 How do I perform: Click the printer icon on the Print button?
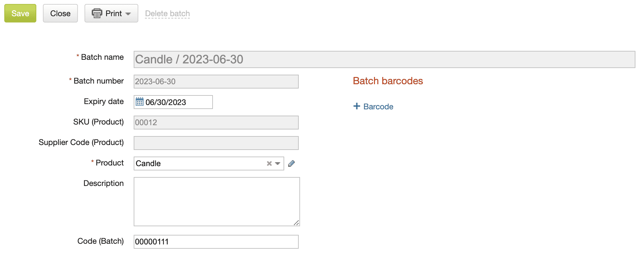click(97, 13)
